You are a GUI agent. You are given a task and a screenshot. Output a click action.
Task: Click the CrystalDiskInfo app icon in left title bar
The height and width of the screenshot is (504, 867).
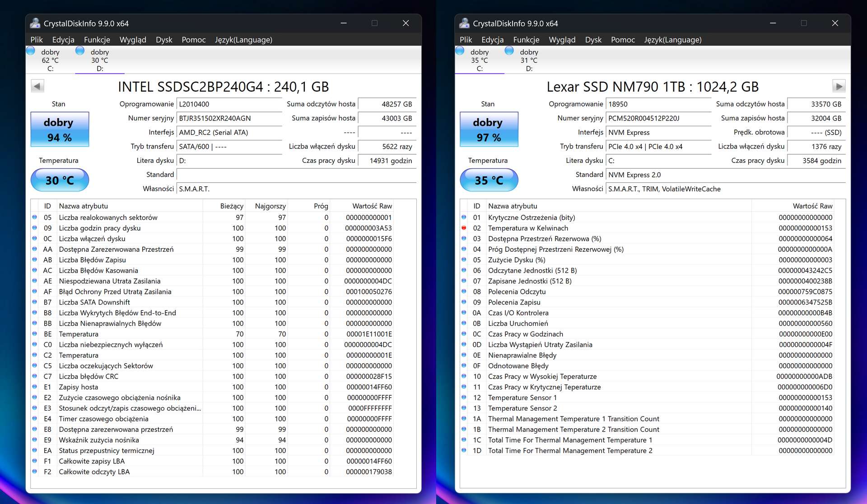[35, 23]
